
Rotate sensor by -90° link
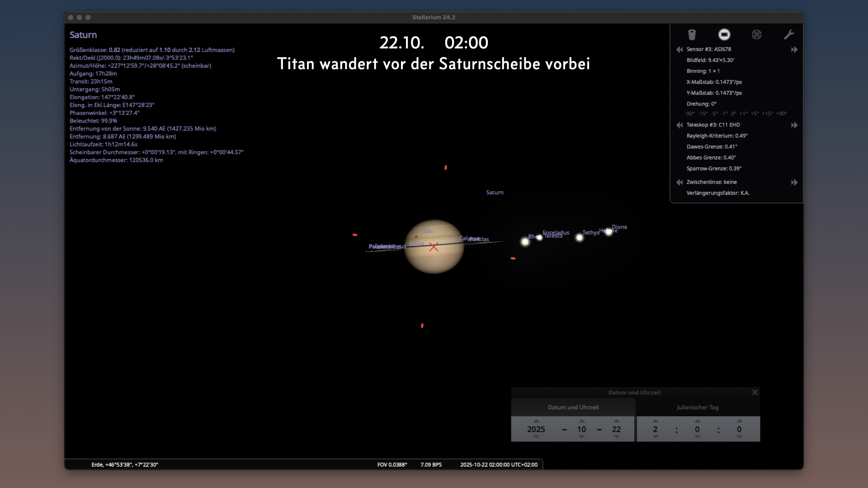click(x=689, y=114)
